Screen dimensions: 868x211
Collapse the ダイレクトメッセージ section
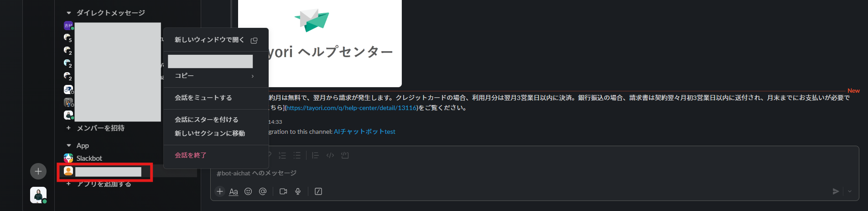coord(69,13)
